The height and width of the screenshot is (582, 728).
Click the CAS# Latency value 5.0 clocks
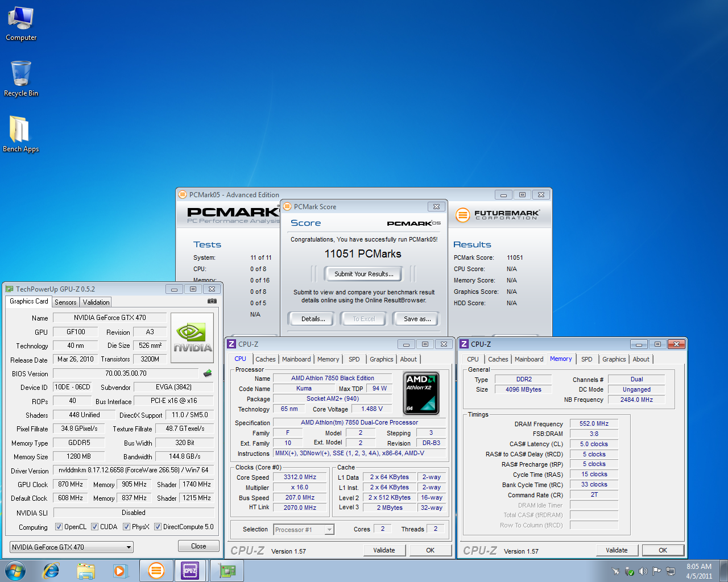[x=594, y=444]
